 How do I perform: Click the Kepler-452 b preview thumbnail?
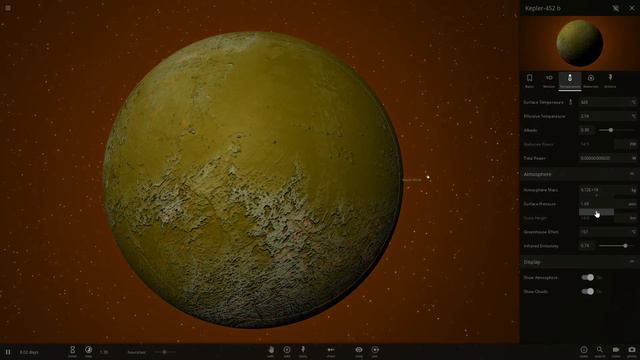tap(580, 43)
